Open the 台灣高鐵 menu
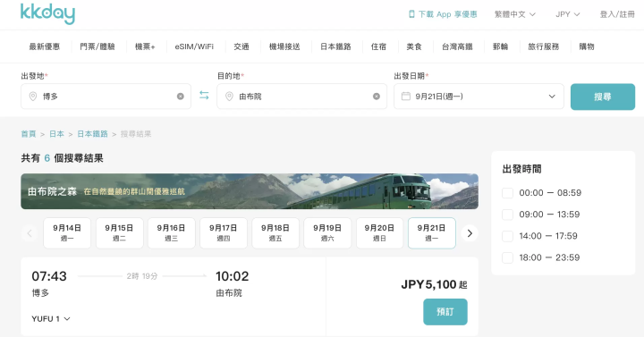The height and width of the screenshot is (337, 644). point(457,46)
